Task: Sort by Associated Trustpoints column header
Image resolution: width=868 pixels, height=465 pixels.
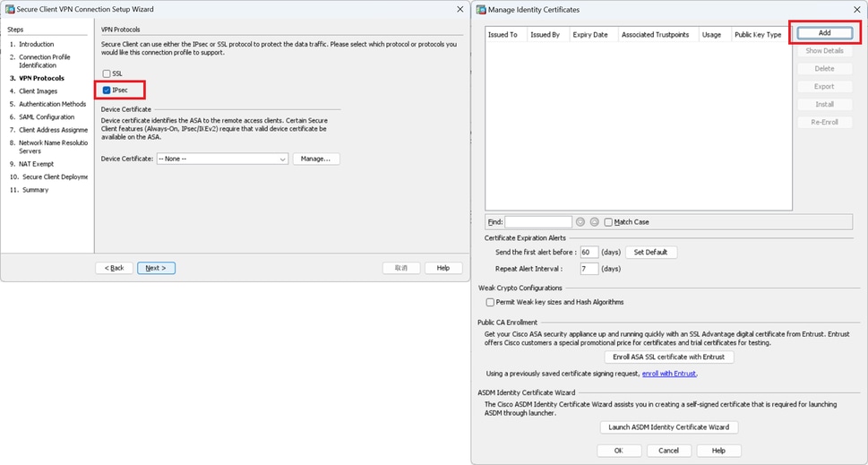Action: (658, 34)
